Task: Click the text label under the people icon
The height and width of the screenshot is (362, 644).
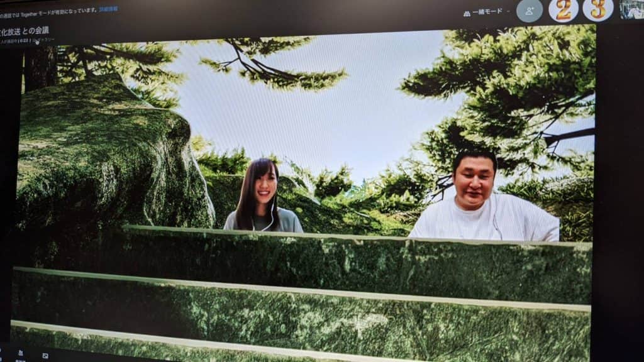Action: pos(21,360)
